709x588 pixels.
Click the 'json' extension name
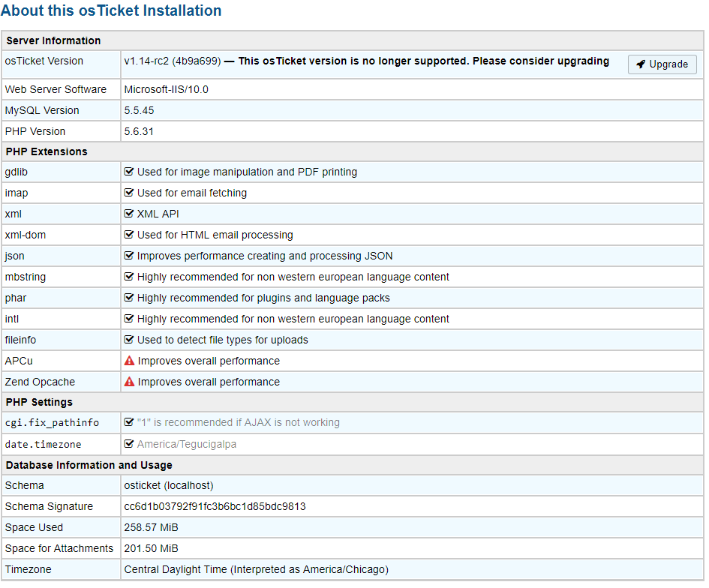14,256
